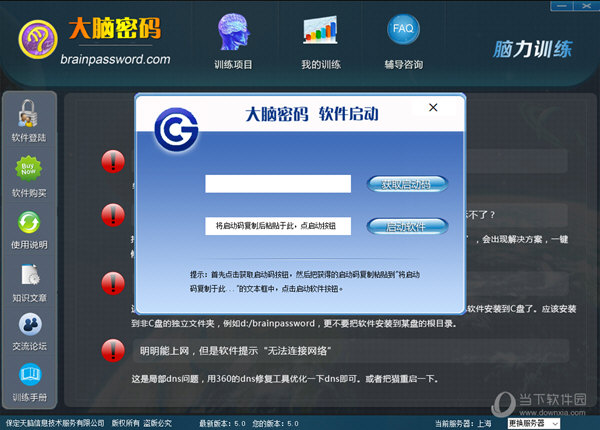Viewport: 600px width, 430px height.
Task: Select 训练项目 brain icon
Action: 233,32
